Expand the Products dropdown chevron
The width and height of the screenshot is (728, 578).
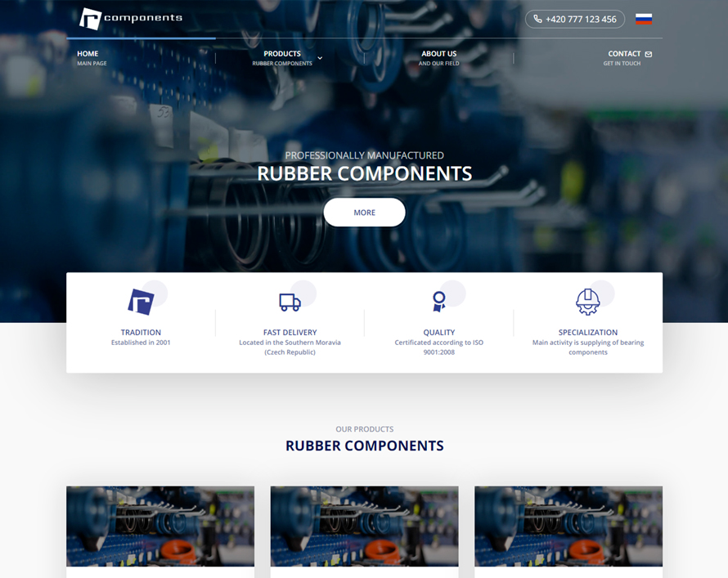(320, 58)
